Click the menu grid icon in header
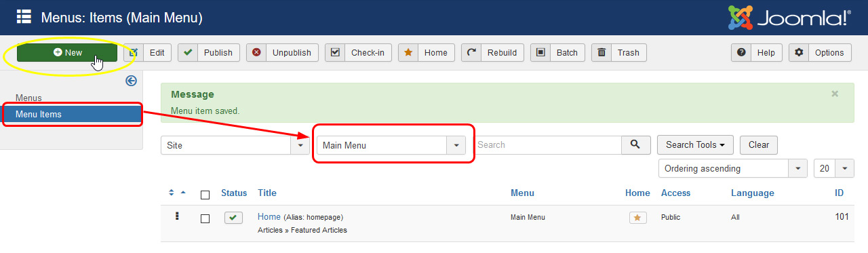 point(24,17)
